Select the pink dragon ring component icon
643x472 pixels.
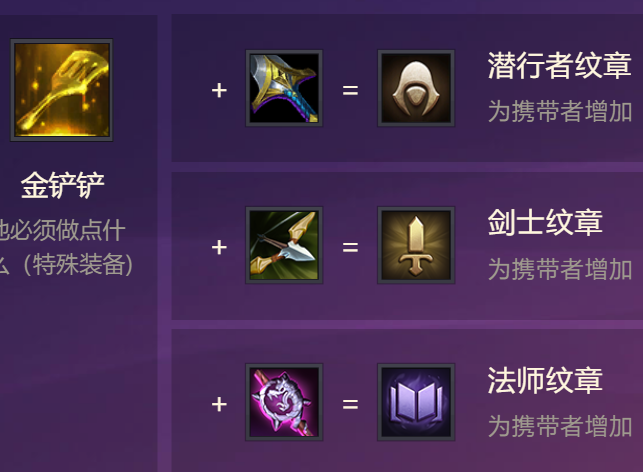[284, 402]
